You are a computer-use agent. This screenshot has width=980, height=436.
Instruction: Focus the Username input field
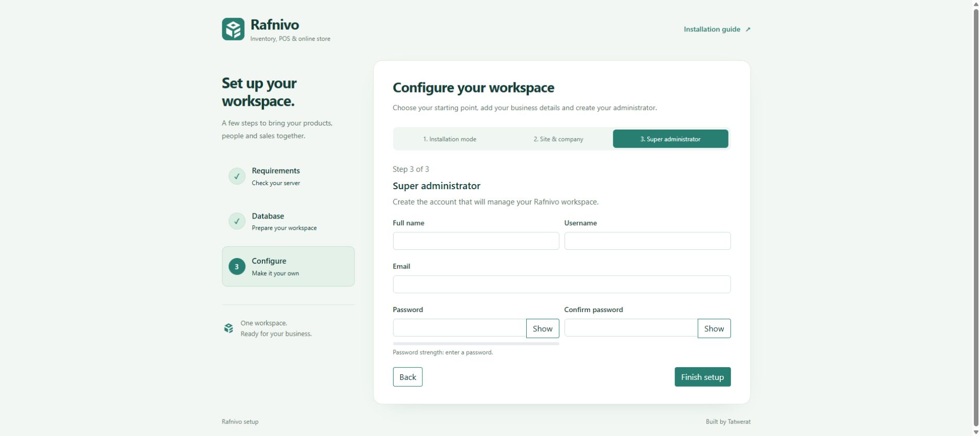(647, 241)
